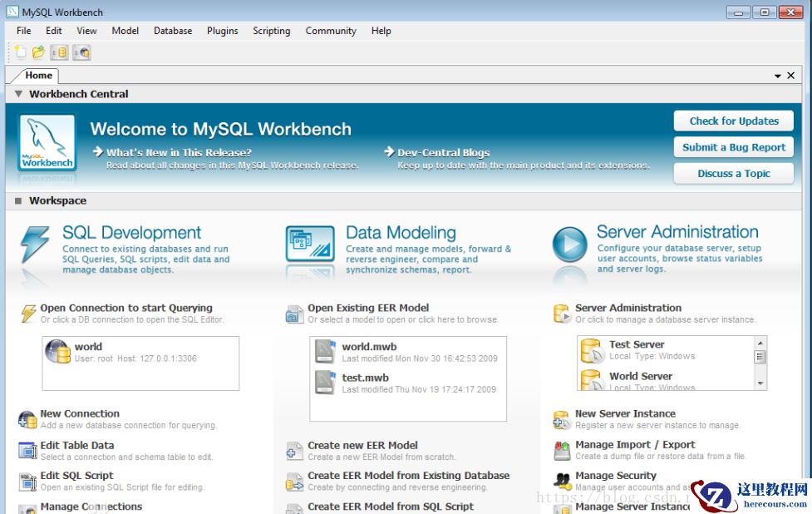Click the world connection globe icon

click(x=57, y=351)
